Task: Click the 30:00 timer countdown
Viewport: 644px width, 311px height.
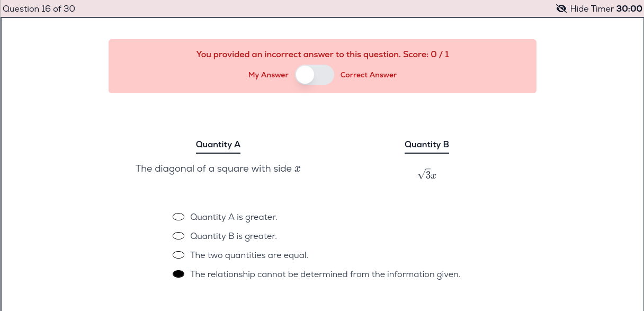Action: [629, 8]
